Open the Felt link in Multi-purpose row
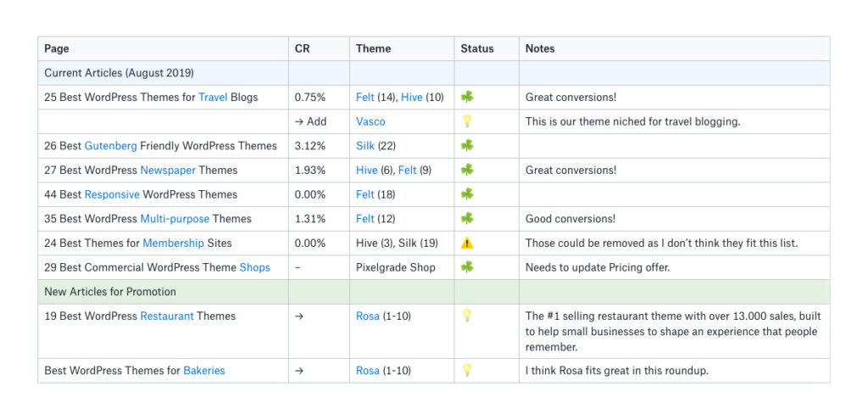The image size is (868, 420). point(365,219)
